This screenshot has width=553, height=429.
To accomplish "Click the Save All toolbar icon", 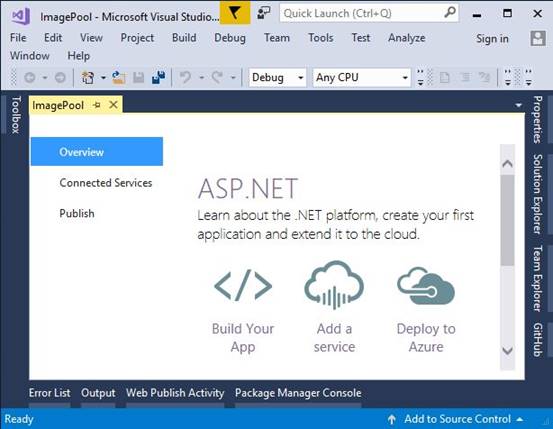I will click(158, 77).
